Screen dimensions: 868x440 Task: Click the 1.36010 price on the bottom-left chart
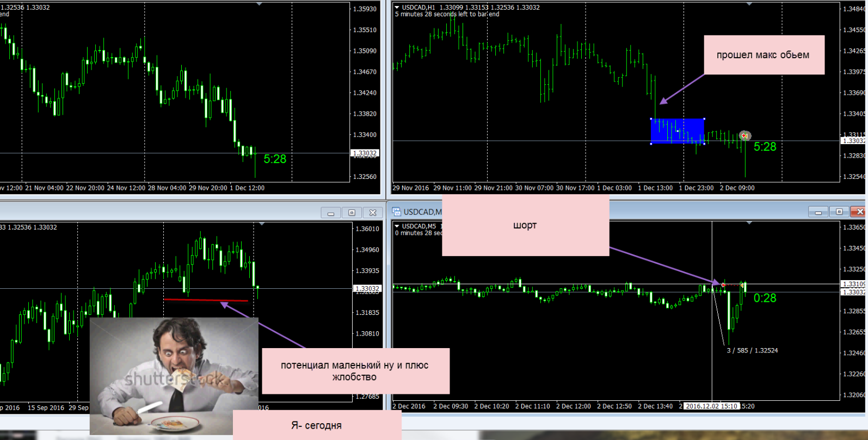(x=367, y=229)
